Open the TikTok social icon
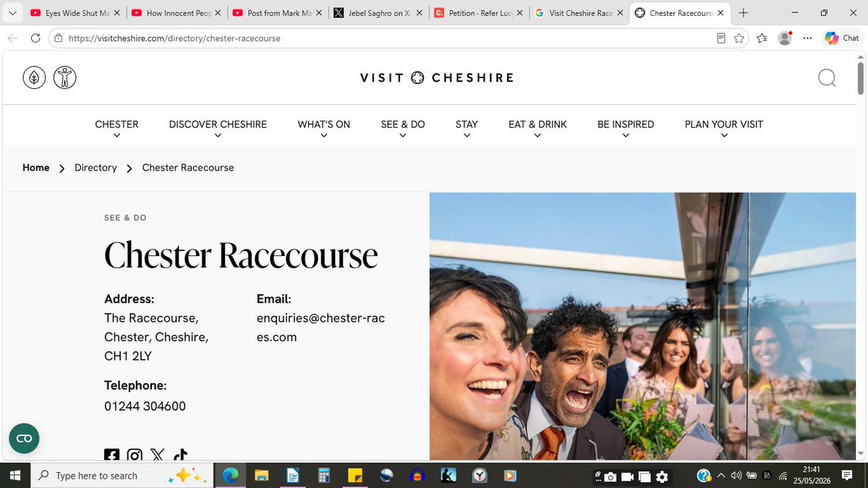Viewport: 868px width, 488px height. coord(180,455)
